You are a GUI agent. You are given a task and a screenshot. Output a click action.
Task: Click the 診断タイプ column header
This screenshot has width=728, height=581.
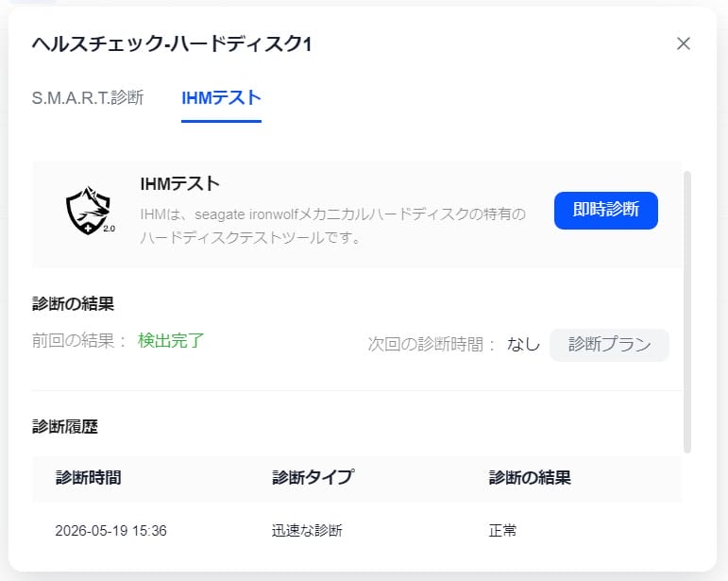point(313,478)
